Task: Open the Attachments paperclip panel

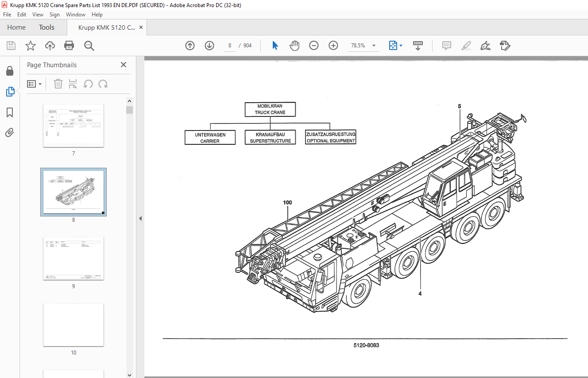Action: [x=10, y=133]
